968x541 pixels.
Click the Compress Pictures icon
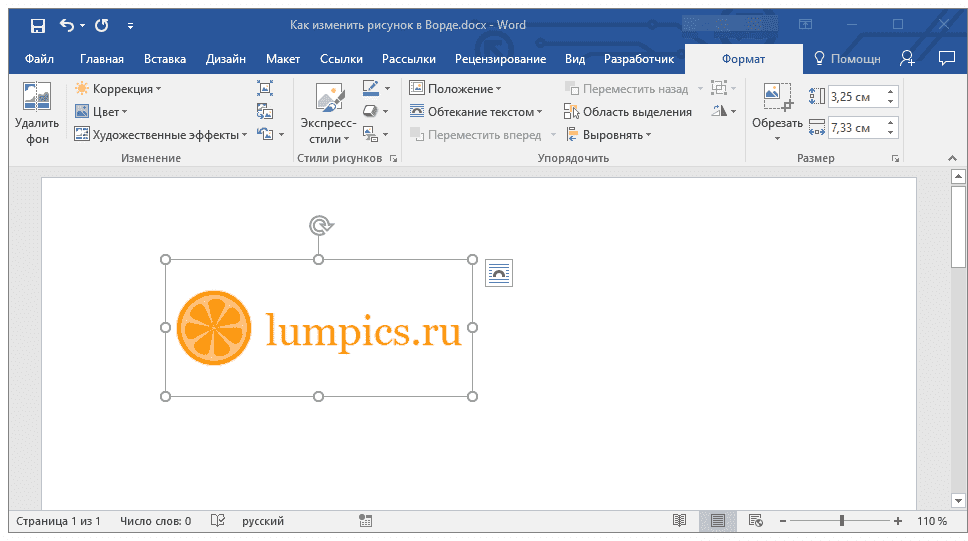265,88
